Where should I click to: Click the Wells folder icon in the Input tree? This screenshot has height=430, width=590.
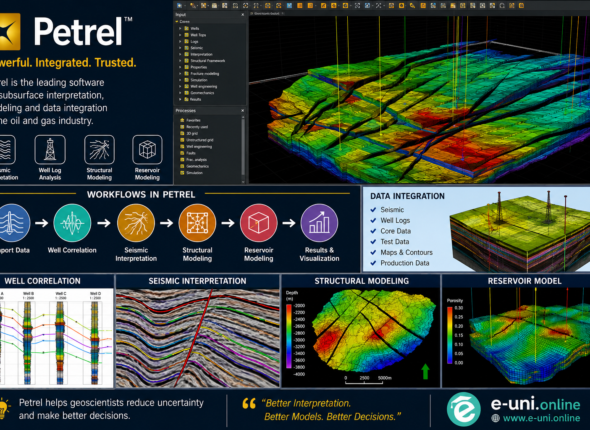tap(186, 29)
